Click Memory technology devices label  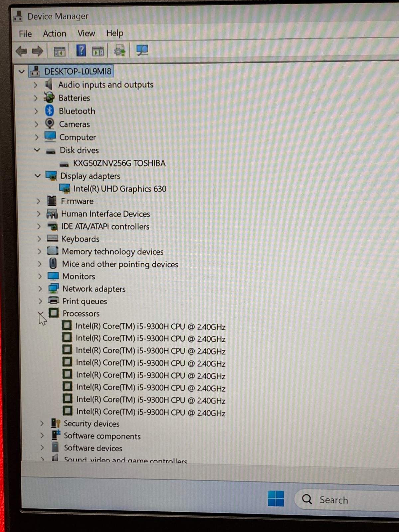pos(112,251)
